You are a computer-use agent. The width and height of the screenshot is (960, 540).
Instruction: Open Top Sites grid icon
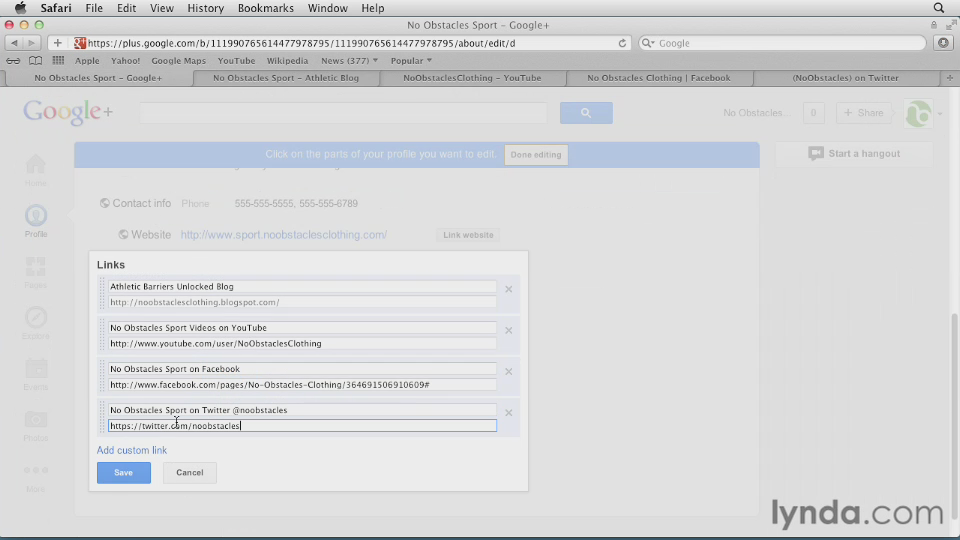tap(58, 61)
